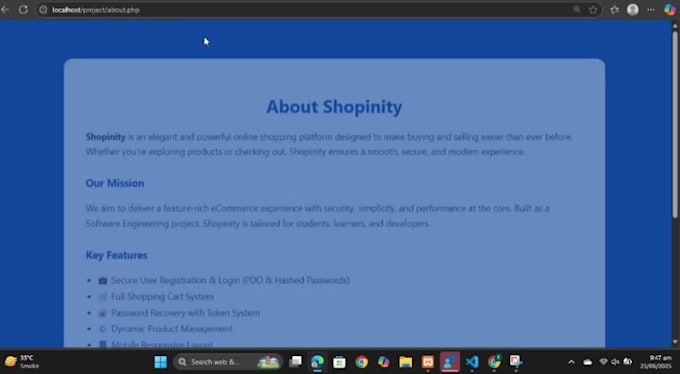This screenshot has height=374, width=680.
Task: Open the browser profile avatar
Action: [x=633, y=10]
